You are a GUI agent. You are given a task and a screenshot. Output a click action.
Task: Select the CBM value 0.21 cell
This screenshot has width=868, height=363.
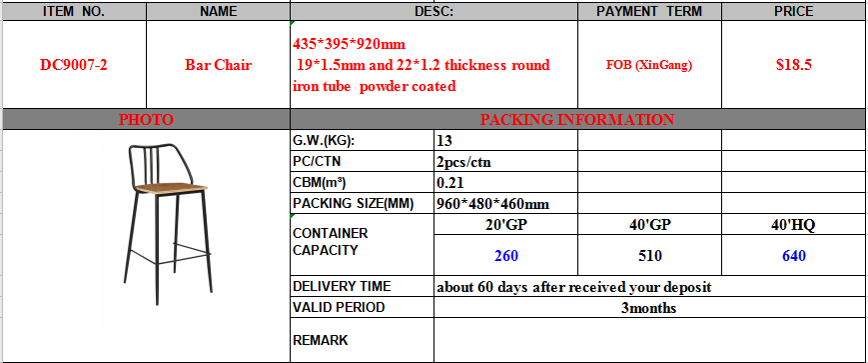coord(506,182)
